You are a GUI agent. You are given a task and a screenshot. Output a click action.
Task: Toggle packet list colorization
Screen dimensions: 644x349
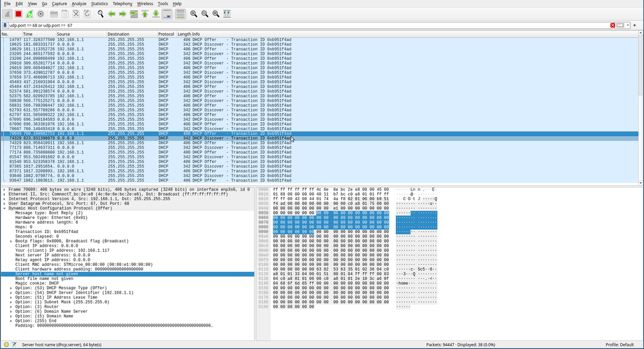181,14
